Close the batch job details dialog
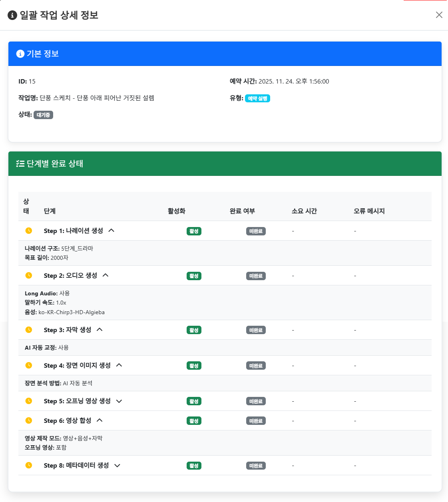This screenshot has width=448, height=502. [x=439, y=15]
